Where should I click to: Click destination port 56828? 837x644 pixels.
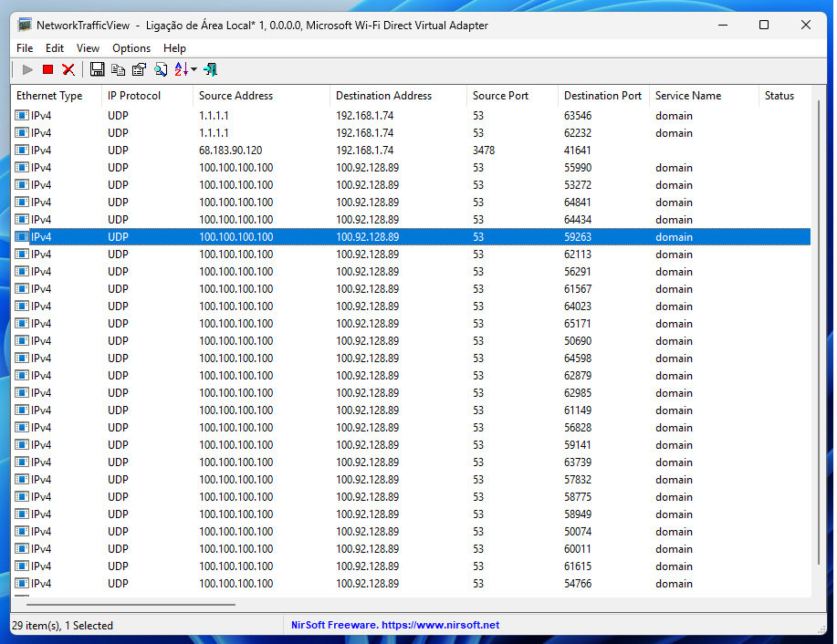(578, 428)
